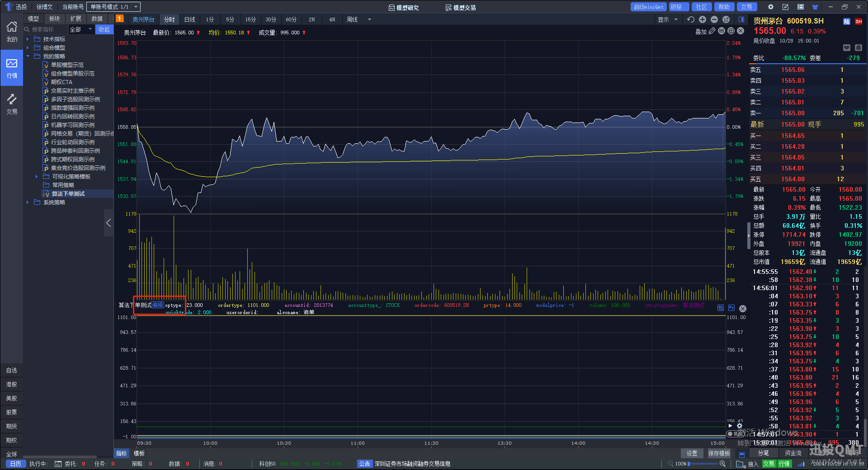This screenshot has width=868, height=470.
Task: Click the 收起 collapse button
Action: click(104, 29)
